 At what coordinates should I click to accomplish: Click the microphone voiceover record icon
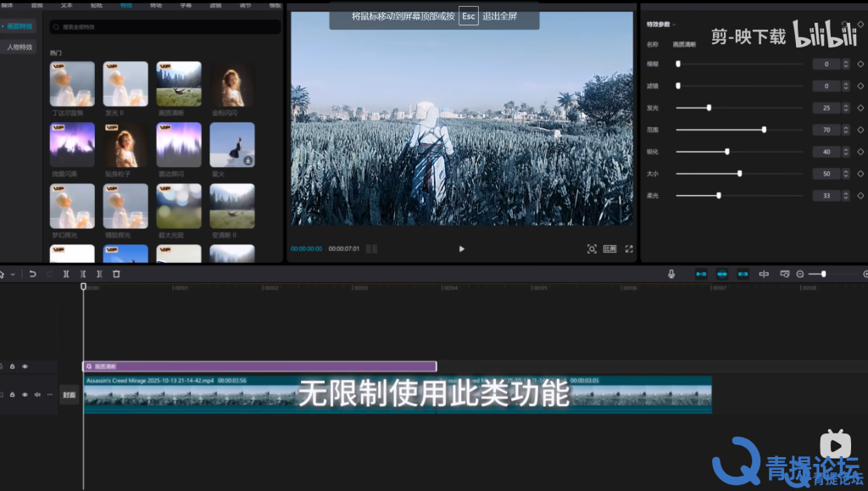[671, 274]
